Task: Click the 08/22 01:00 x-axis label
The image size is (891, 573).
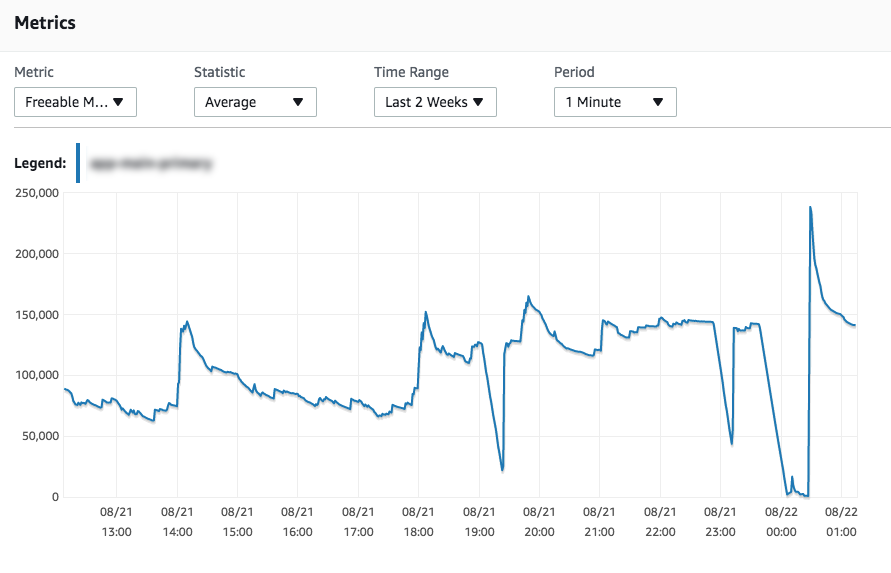Action: coord(842,522)
